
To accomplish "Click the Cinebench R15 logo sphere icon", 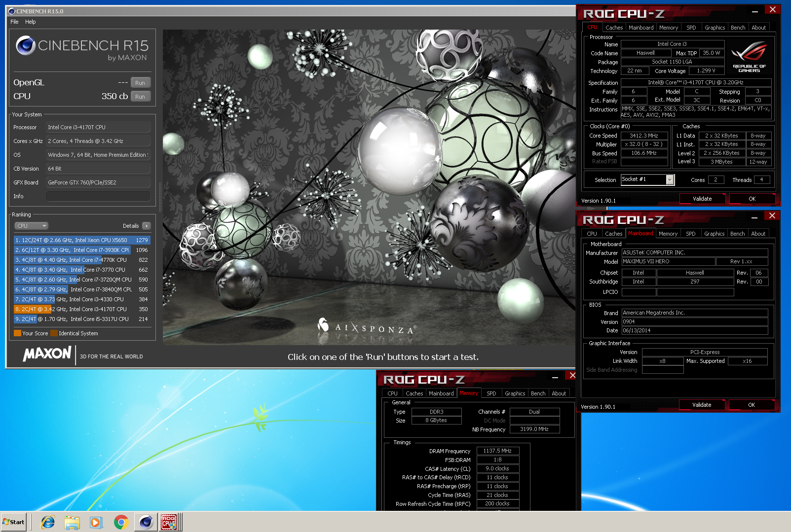I will 26,46.
